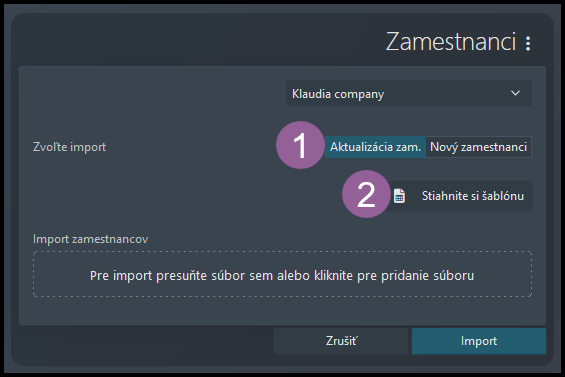Click the purple number 1 marker
The image size is (565, 377).
(x=300, y=145)
